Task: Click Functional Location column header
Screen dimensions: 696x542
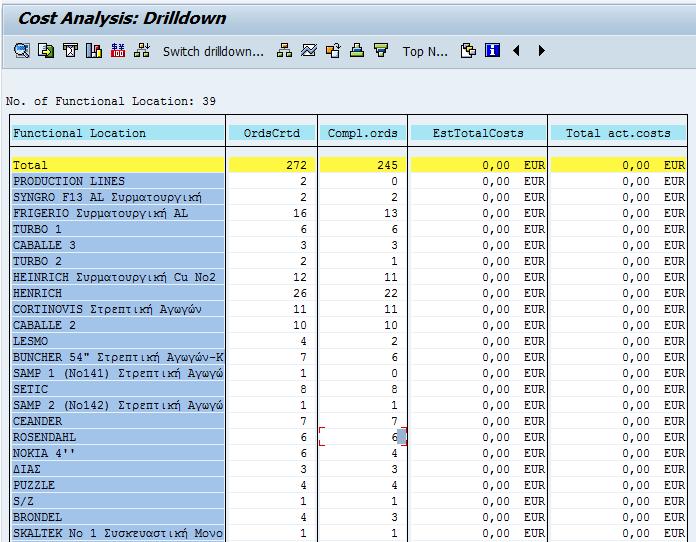Action: pos(118,133)
